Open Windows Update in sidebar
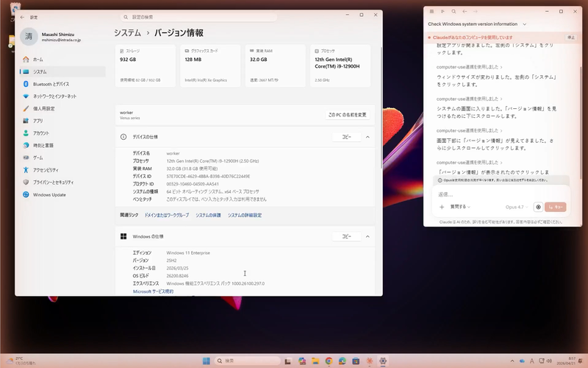Screen dimensions: 588x368 click(62, 194)
